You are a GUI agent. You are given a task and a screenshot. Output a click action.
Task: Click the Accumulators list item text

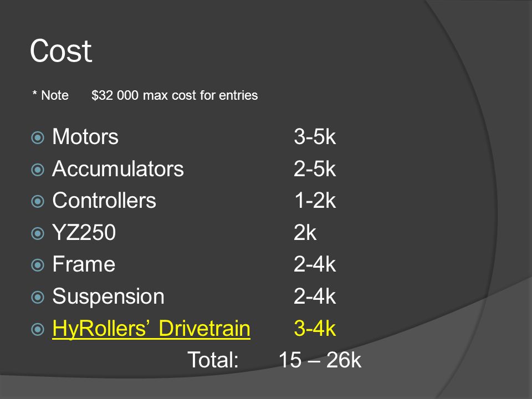[117, 168]
